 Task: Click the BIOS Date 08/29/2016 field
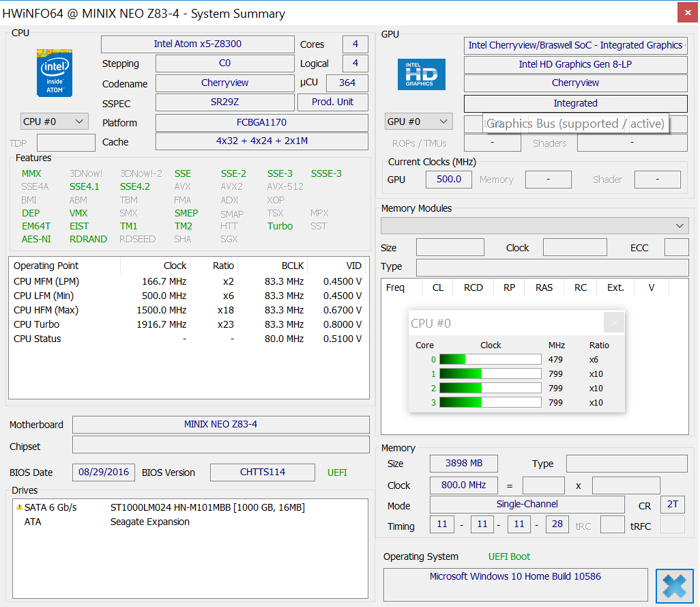coord(104,472)
